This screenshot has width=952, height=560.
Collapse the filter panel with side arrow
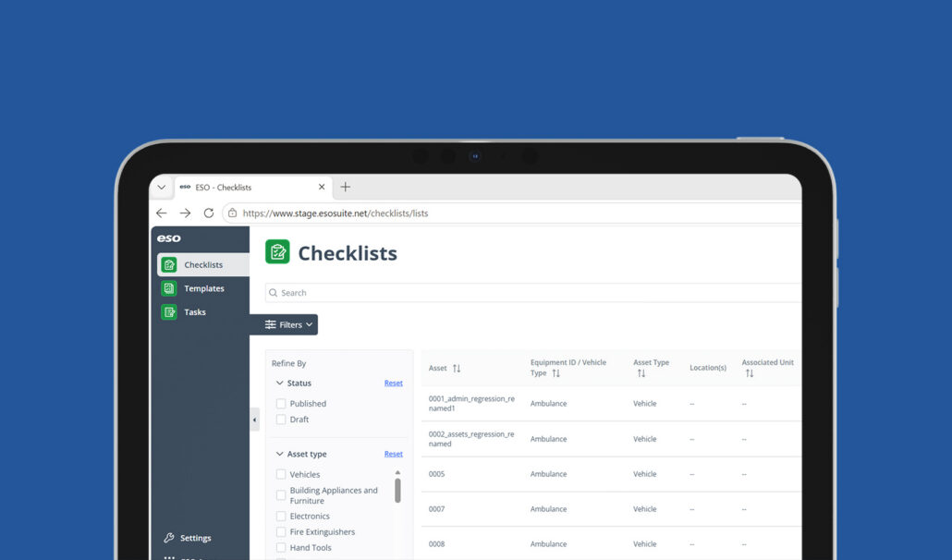pyautogui.click(x=254, y=420)
